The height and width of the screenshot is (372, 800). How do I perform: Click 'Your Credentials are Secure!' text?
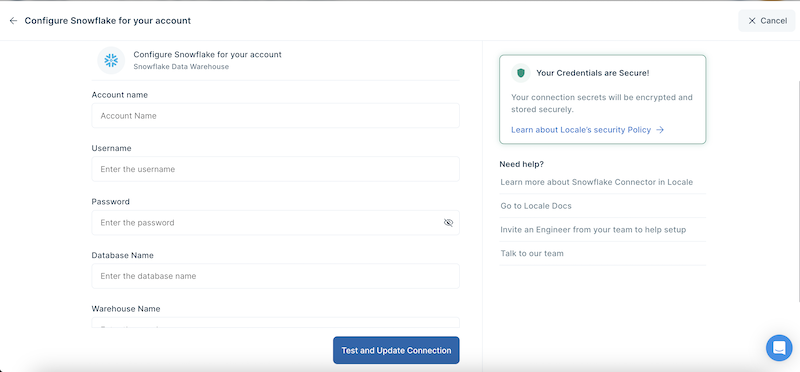[593, 73]
